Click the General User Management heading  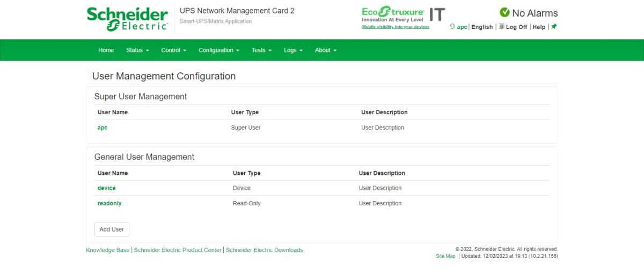click(x=144, y=157)
